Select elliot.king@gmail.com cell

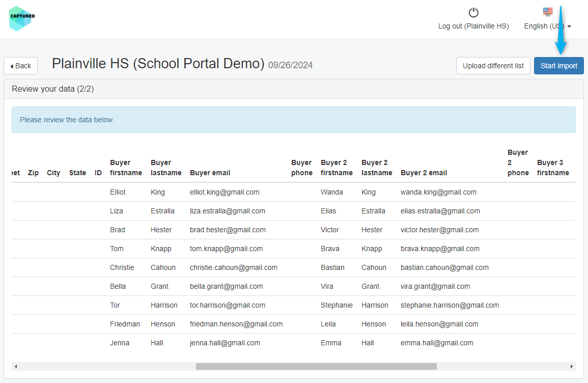tap(225, 192)
